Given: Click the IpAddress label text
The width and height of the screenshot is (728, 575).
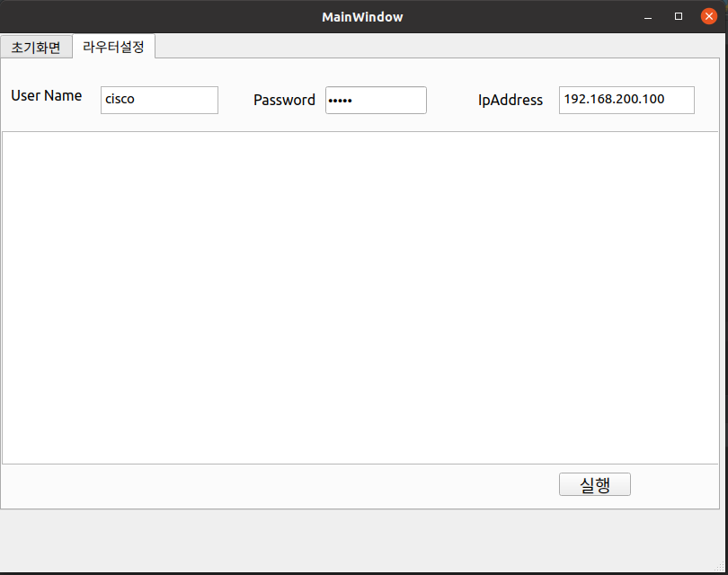Looking at the screenshot, I should [510, 101].
